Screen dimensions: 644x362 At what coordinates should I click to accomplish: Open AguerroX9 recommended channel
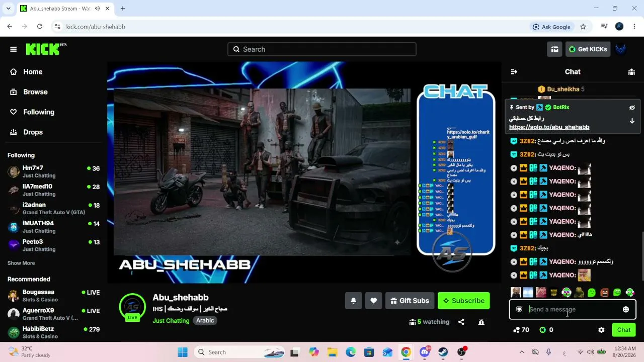pos(54,314)
